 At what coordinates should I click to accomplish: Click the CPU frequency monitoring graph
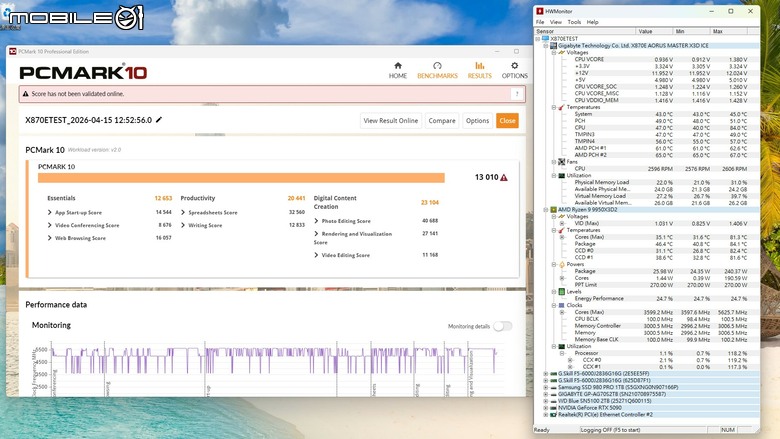point(274,368)
